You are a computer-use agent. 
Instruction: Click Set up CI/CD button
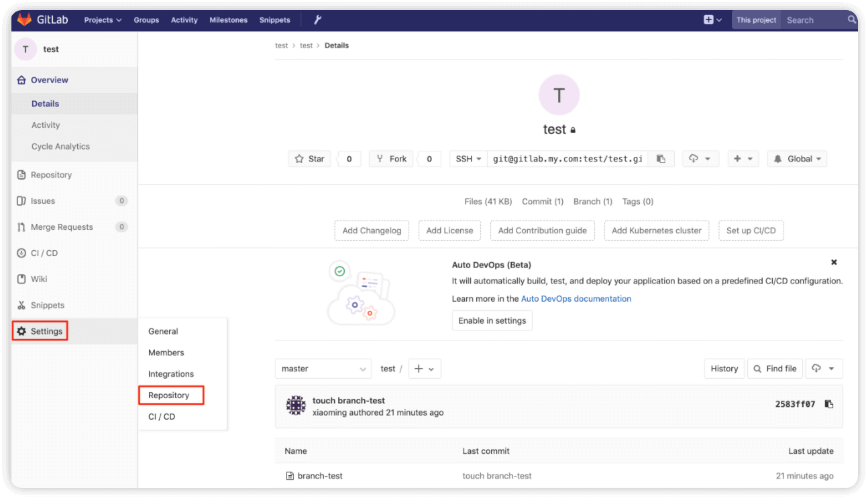(x=751, y=231)
